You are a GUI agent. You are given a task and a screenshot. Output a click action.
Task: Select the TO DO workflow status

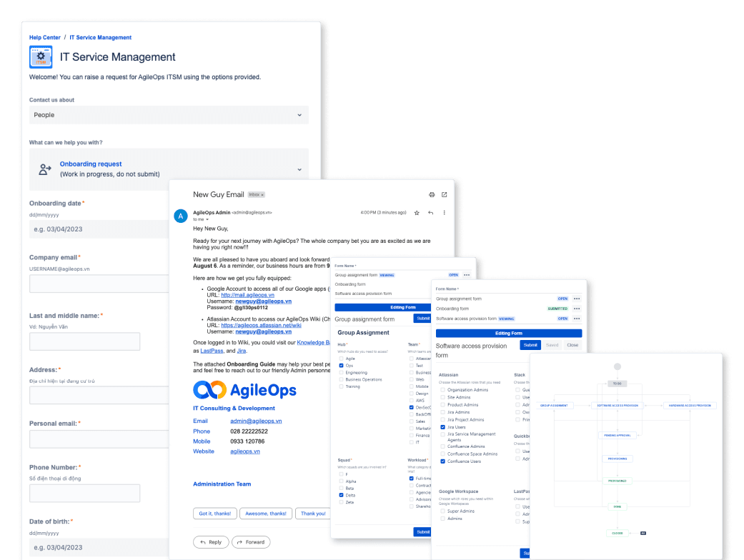point(617,384)
